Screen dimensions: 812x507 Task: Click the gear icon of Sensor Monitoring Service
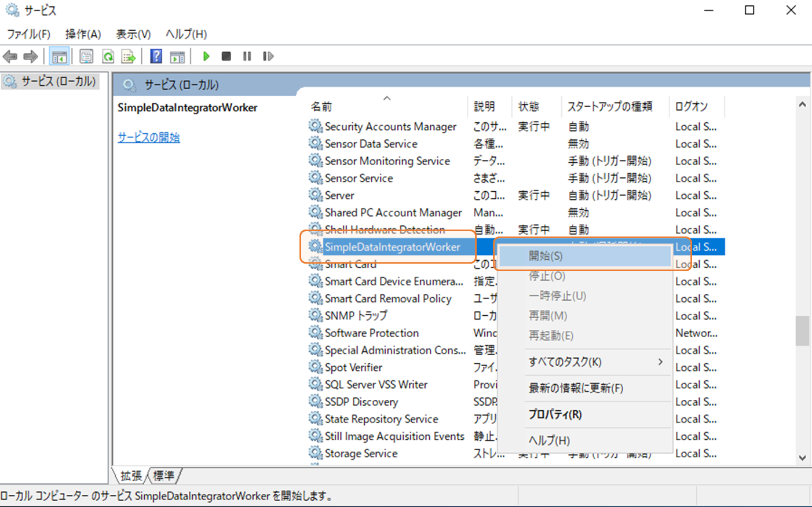pos(315,161)
